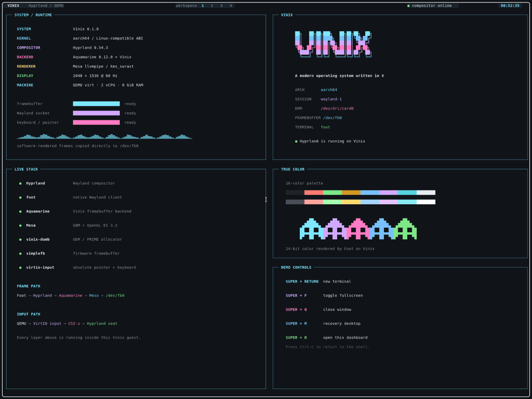Click the SUPER + RETURN shortcut entry
Image resolution: width=532 pixels, height=399 pixels.
pyautogui.click(x=318, y=281)
